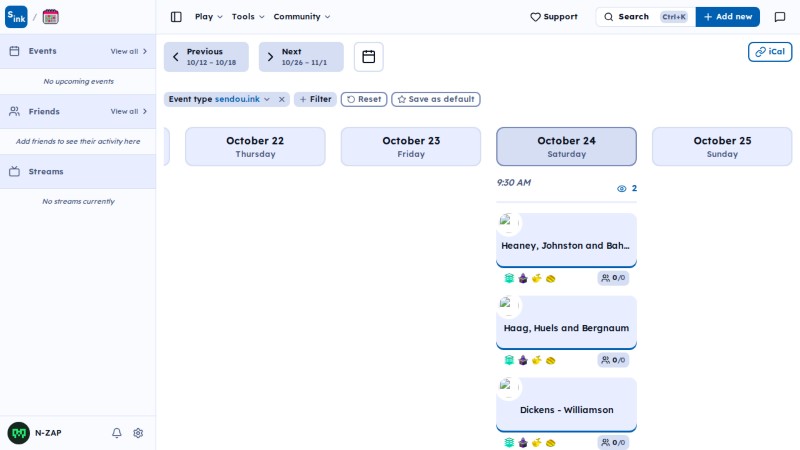This screenshot has height=450, width=800.
Task: Select the October 23 Friday column
Action: [x=411, y=146]
